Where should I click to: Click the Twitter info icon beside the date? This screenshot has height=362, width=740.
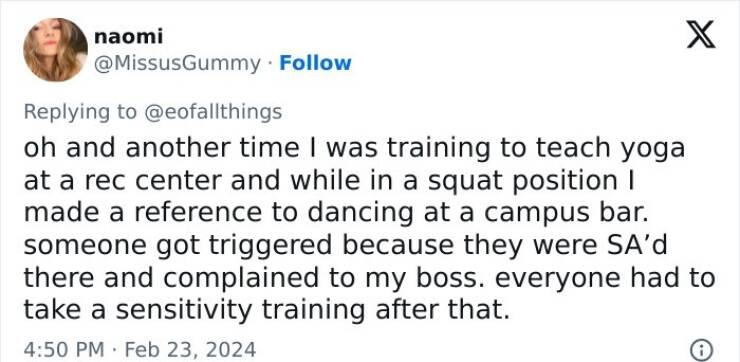(701, 350)
